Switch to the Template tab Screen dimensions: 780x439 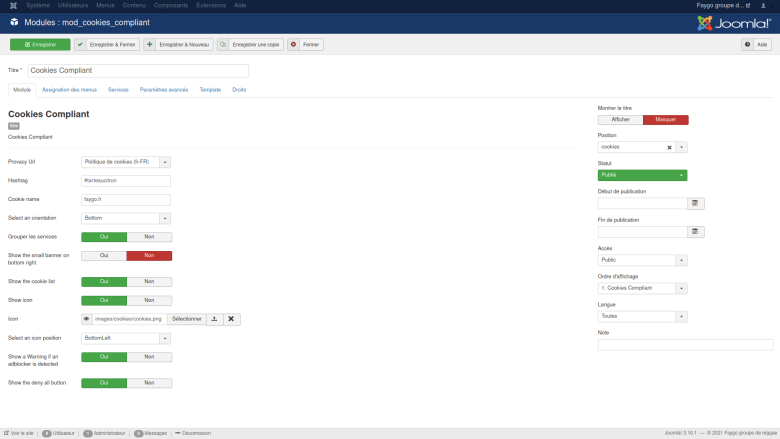[x=210, y=90]
